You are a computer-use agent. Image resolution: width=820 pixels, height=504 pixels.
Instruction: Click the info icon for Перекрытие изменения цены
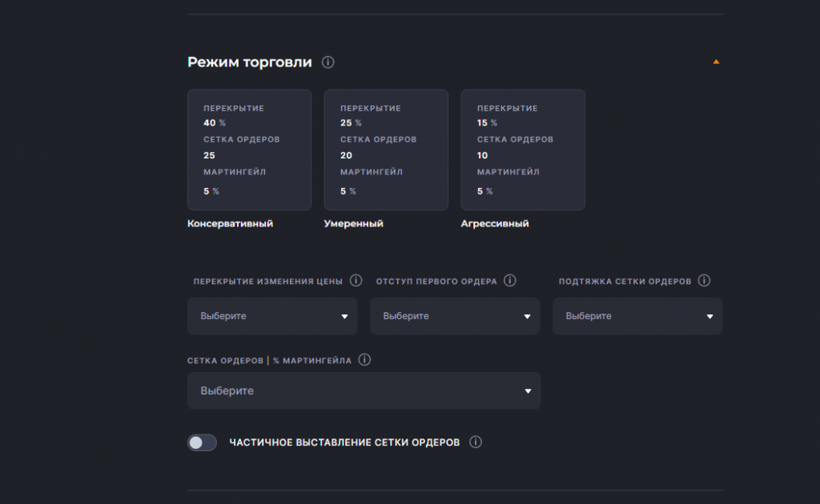[356, 281]
